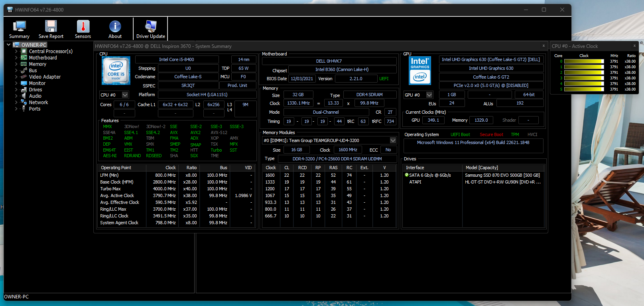The width and height of the screenshot is (644, 306).
Task: Expand the Video Adapter tree node
Action: [x=16, y=77]
